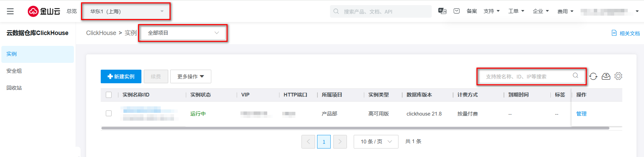Click the 共 1 条 total count text
Image resolution: width=644 pixels, height=157 pixels.
click(413, 141)
